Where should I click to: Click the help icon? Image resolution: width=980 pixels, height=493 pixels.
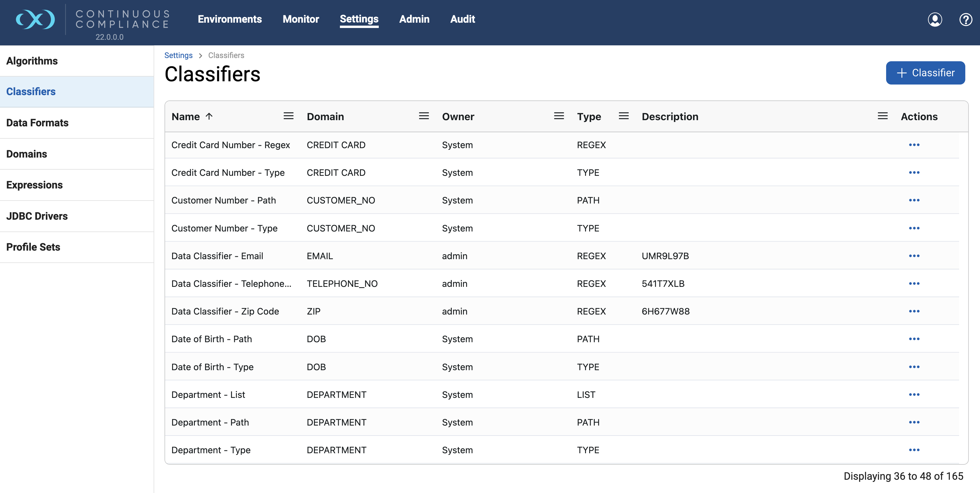[x=966, y=19]
